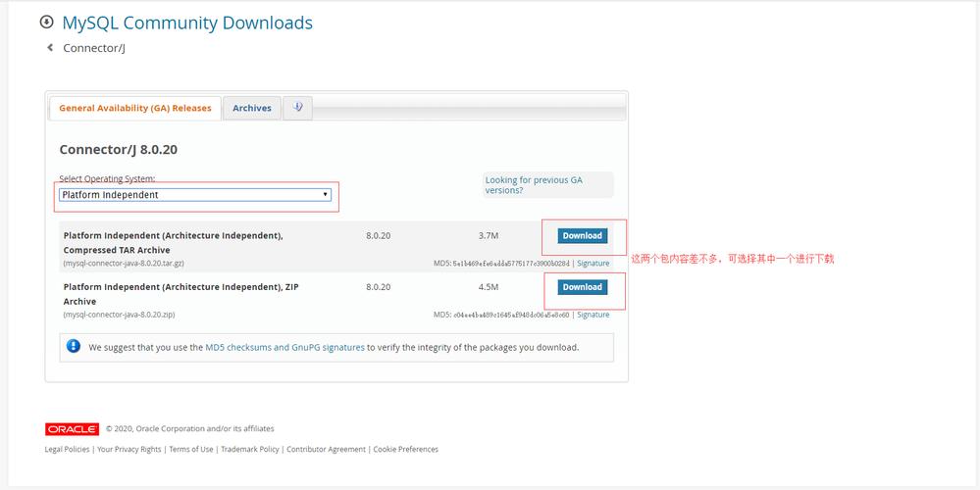Image resolution: width=980 pixels, height=490 pixels.
Task: Go back to Connector/J breadcrumb
Action: pos(94,48)
